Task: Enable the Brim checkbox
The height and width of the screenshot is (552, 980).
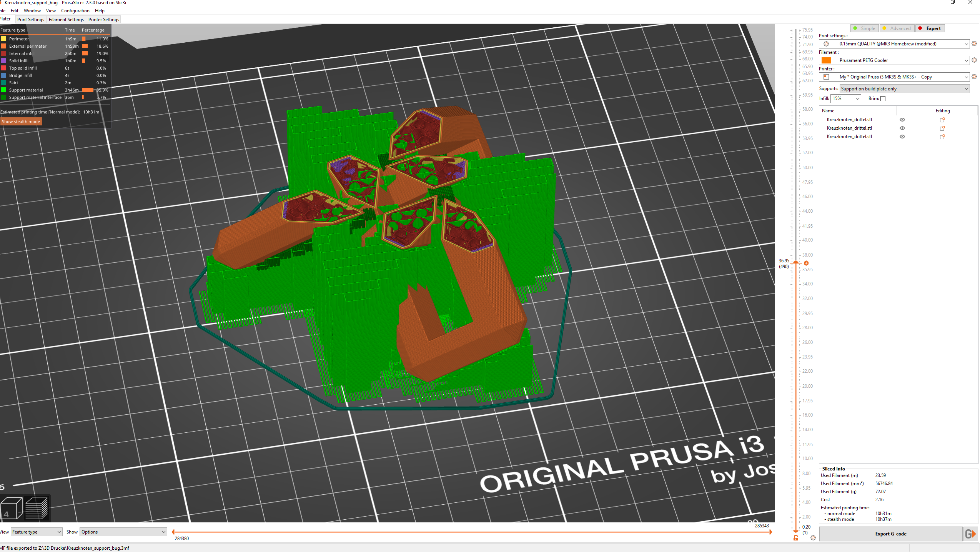Action: coord(883,98)
